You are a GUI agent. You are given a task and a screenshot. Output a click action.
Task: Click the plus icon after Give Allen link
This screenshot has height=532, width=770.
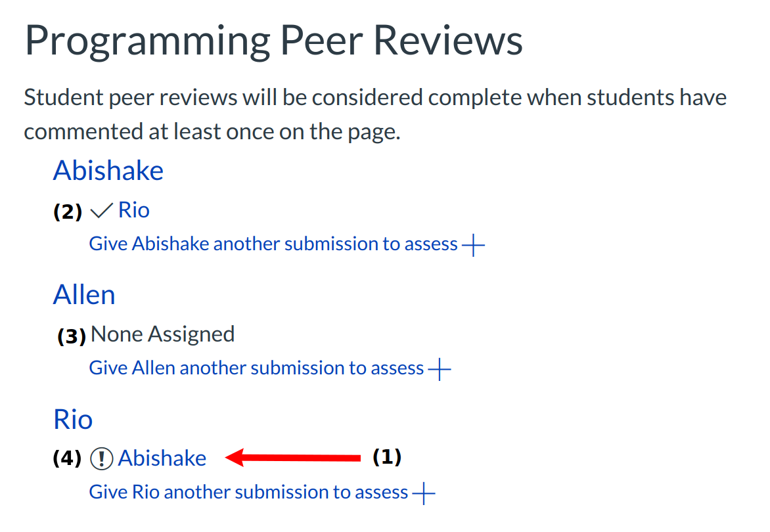point(440,369)
